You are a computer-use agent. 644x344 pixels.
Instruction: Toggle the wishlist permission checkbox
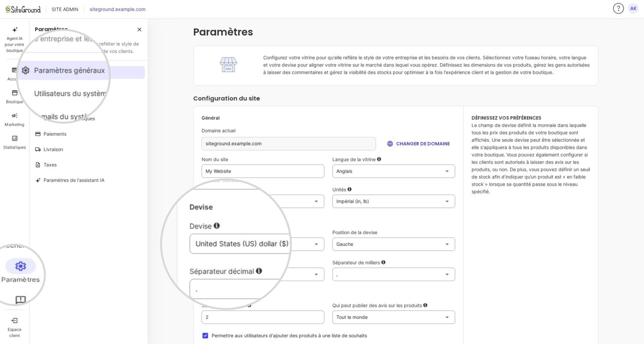(205, 336)
